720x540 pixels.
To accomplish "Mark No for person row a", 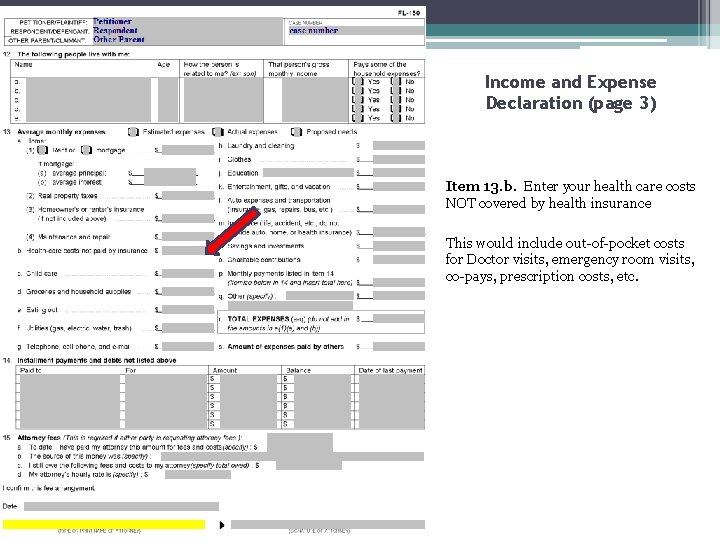I will click(x=396, y=82).
